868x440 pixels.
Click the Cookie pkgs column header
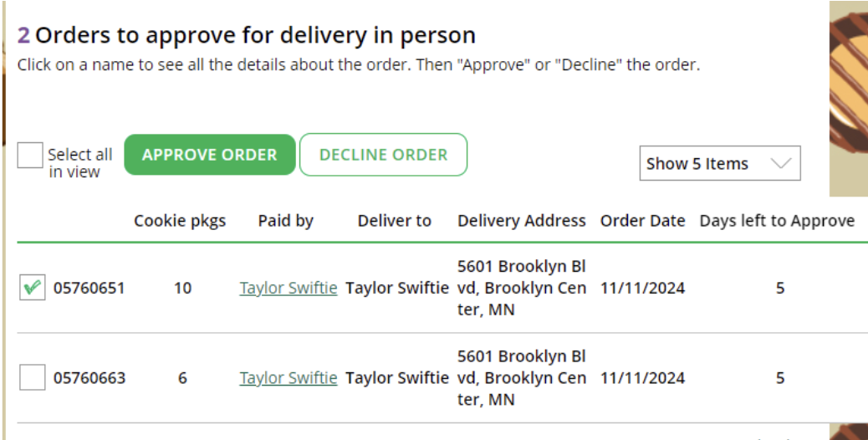tap(180, 221)
